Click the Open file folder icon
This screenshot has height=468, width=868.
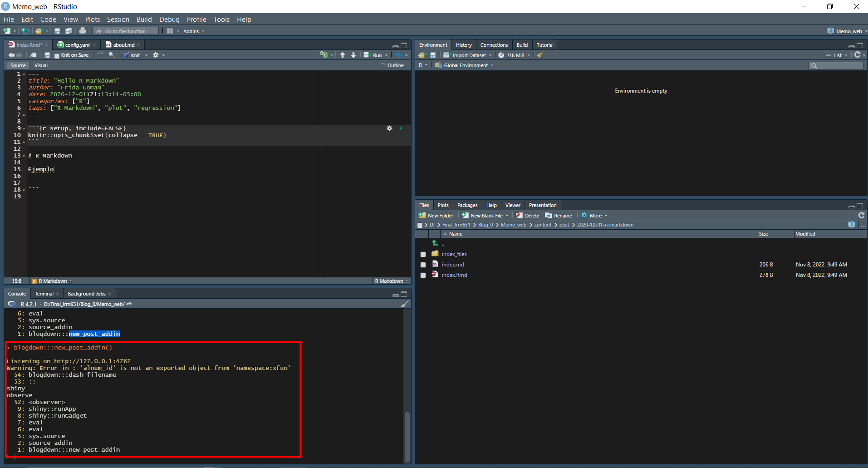(39, 31)
